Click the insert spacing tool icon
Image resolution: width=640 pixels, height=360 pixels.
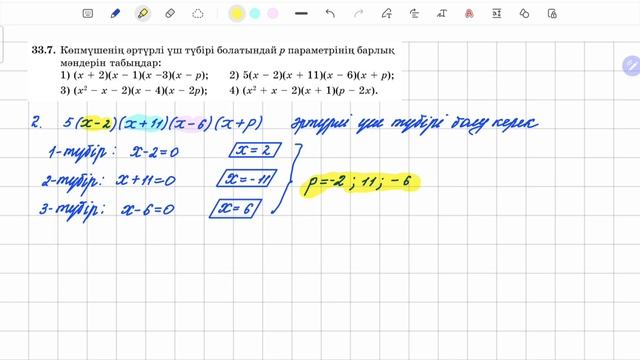coord(497,13)
